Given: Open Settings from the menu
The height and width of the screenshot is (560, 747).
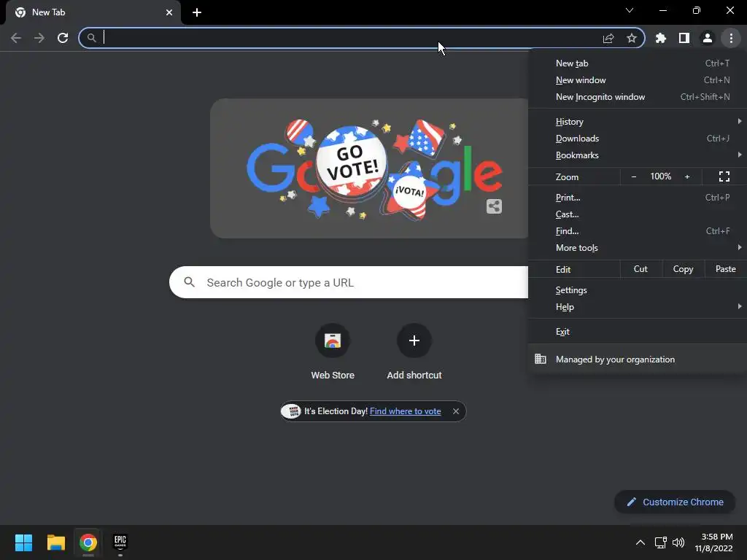Looking at the screenshot, I should tap(638, 290).
